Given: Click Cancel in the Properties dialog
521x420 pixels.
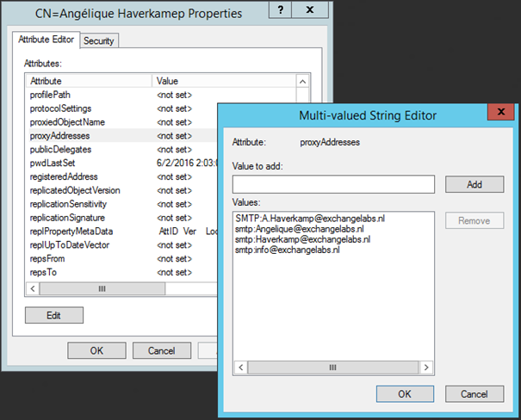Looking at the screenshot, I should pos(161,350).
